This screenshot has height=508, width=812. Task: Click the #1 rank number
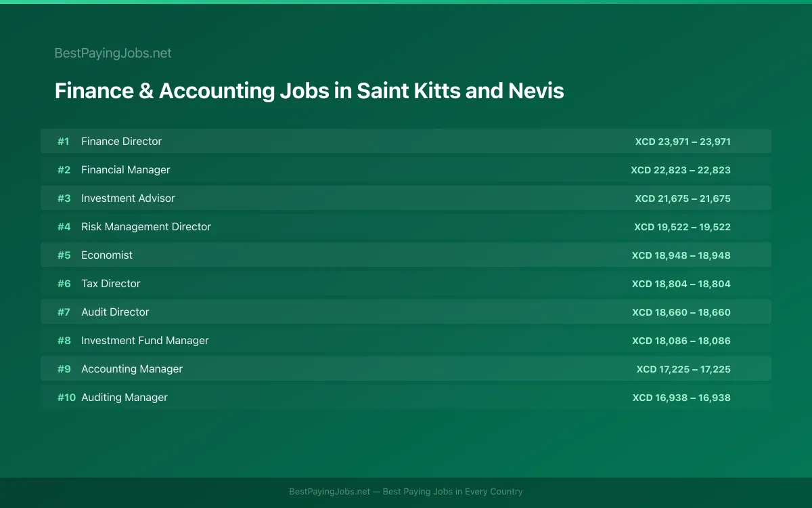pyautogui.click(x=64, y=142)
